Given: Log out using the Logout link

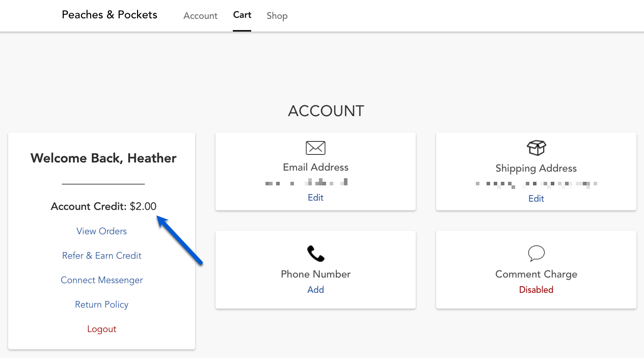Looking at the screenshot, I should click(x=101, y=329).
